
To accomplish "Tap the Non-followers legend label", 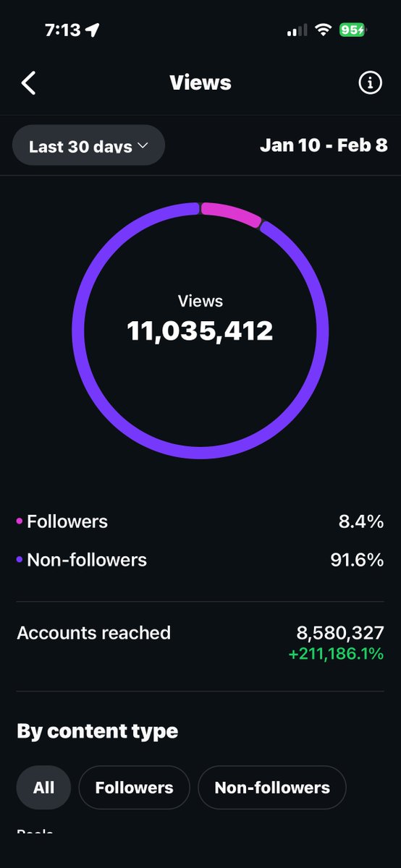I will pos(87,560).
